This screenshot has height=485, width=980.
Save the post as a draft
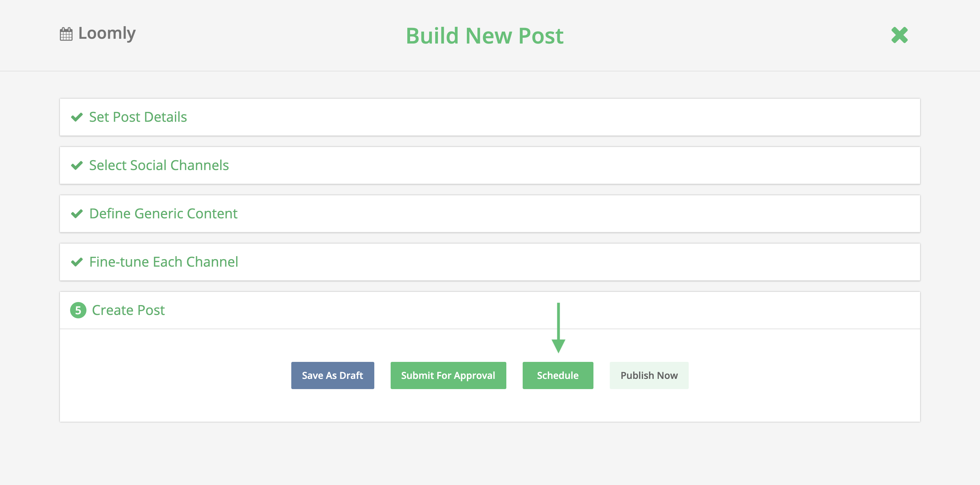[x=332, y=375]
